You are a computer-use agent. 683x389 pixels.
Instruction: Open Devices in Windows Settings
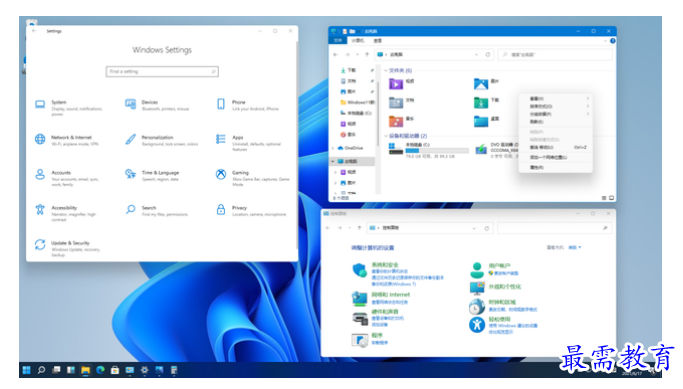157,105
